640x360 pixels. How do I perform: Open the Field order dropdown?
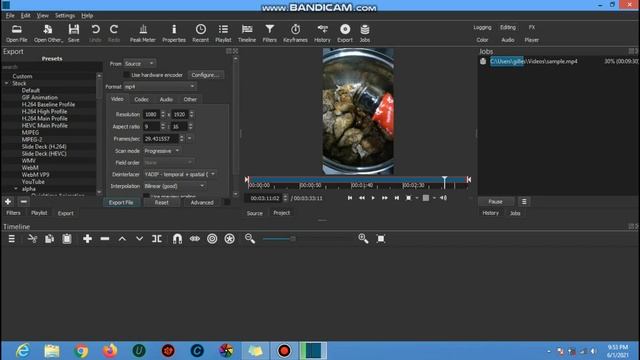click(168, 162)
